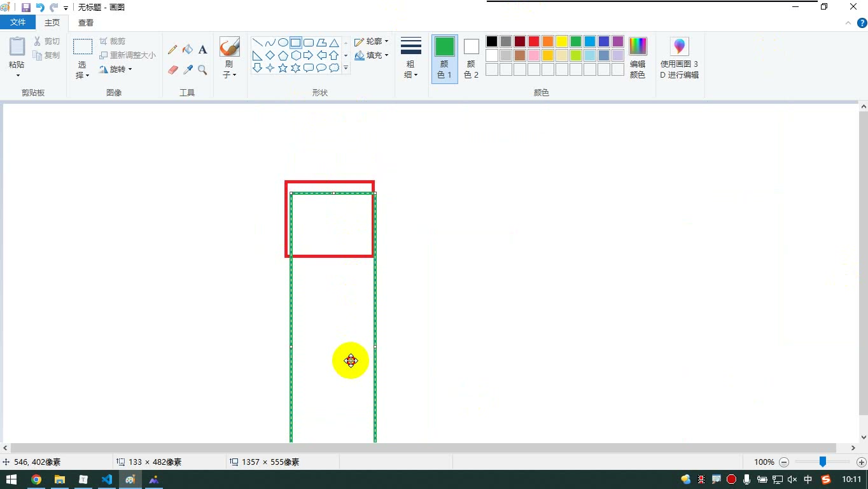Collapse the ribbon with the chevron

click(x=848, y=23)
